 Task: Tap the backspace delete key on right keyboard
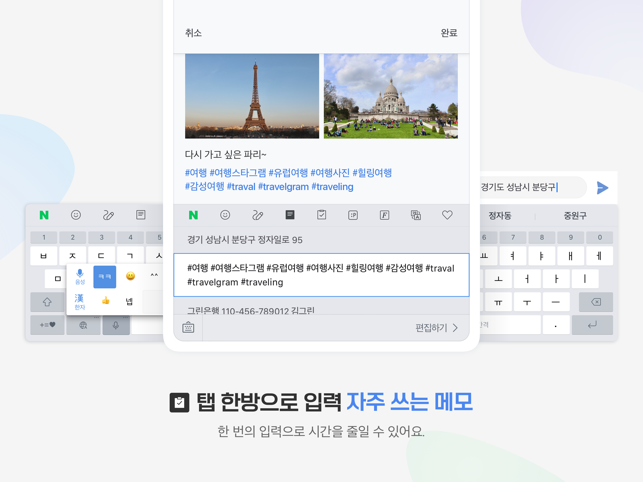click(596, 302)
